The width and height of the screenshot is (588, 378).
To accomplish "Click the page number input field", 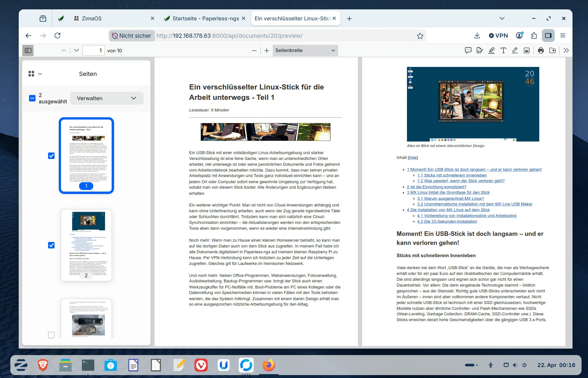I will pos(93,50).
